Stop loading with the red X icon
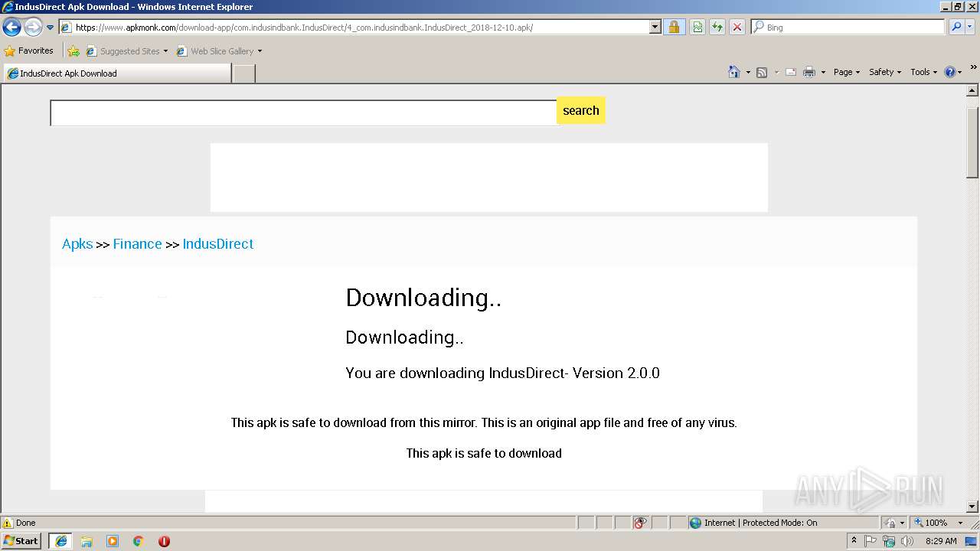The height and width of the screenshot is (551, 980). 737,28
